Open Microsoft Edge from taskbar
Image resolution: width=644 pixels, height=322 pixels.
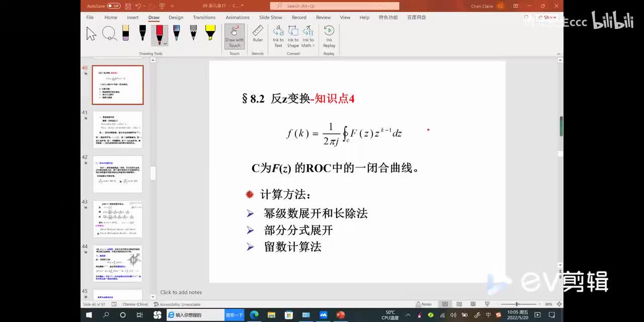pyautogui.click(x=254, y=315)
